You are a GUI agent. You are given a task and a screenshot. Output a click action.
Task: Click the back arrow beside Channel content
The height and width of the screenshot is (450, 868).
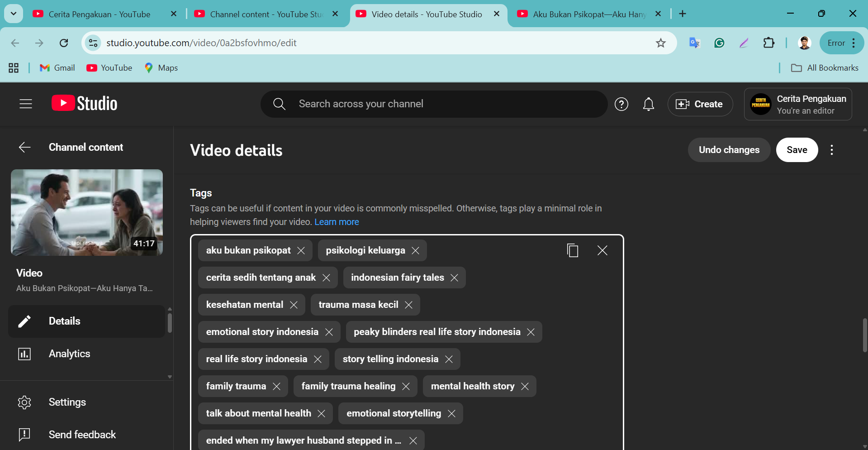[x=24, y=147]
